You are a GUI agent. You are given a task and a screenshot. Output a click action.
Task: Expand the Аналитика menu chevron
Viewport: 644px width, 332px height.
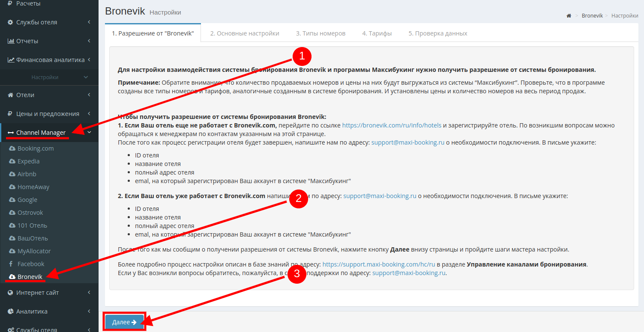tap(89, 311)
